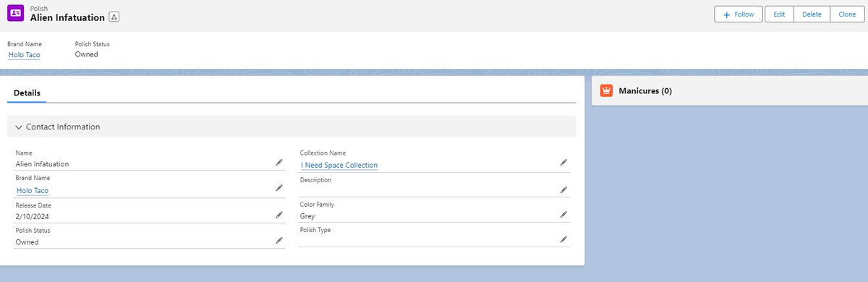This screenshot has width=868, height=282.
Task: Click the 2/10/2024 release date value
Action: [32, 216]
